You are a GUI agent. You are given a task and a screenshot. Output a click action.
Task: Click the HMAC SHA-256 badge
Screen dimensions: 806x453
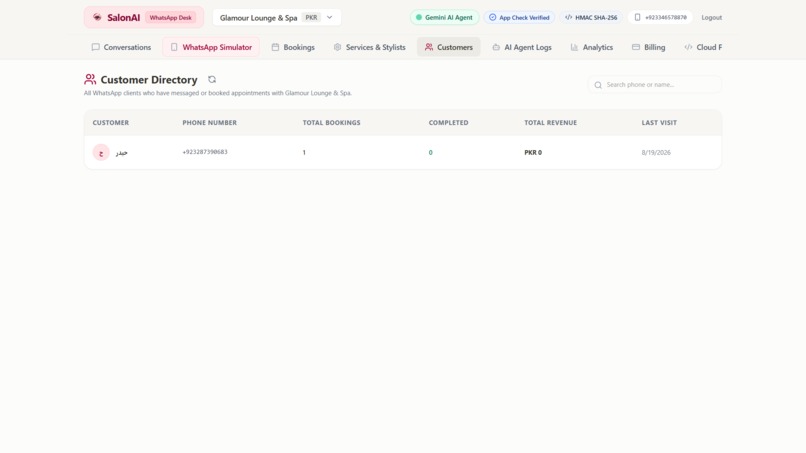[591, 17]
